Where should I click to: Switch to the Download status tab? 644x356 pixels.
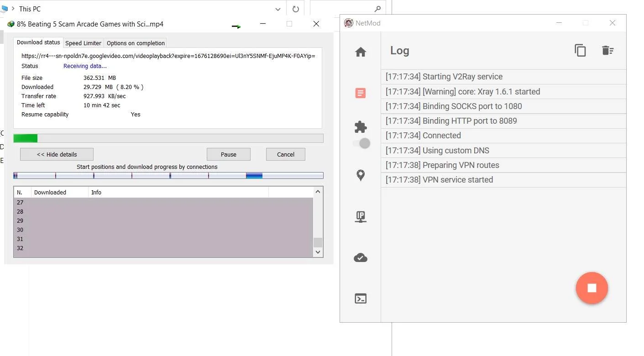(38, 42)
